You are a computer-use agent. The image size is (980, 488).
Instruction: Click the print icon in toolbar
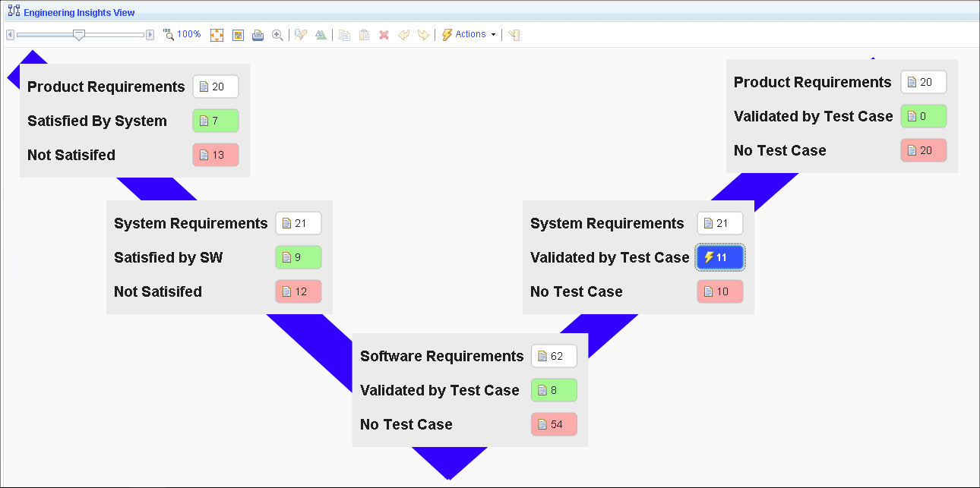point(258,35)
